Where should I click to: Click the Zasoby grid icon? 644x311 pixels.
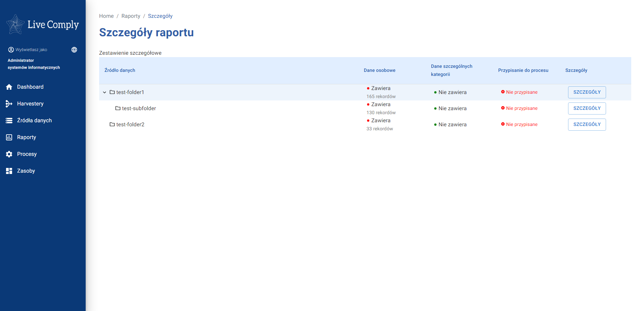9,171
